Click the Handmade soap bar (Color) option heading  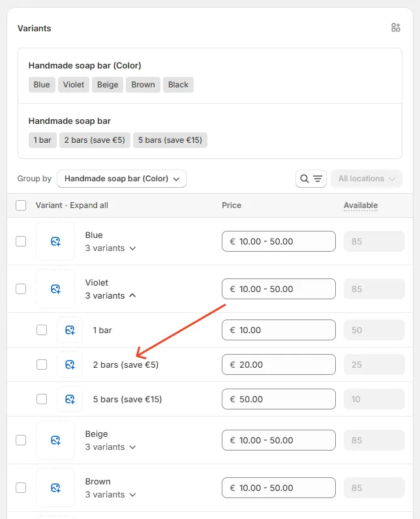point(85,66)
